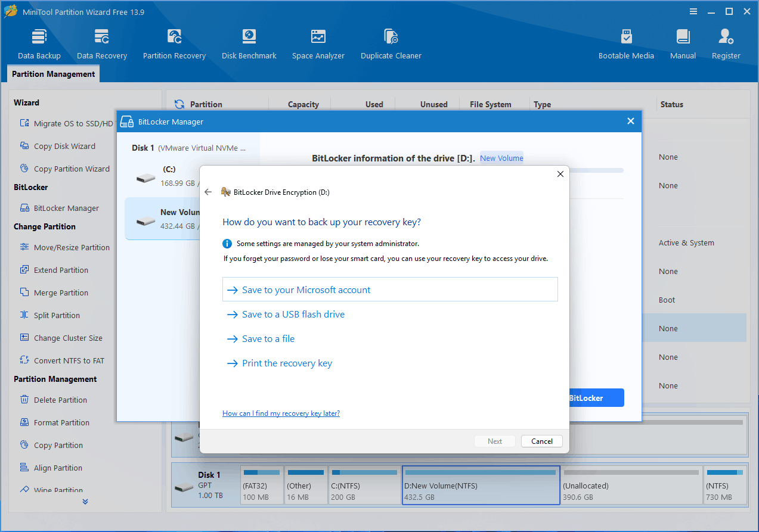Choose Split Partition
The image size is (759, 532).
[x=49, y=315]
